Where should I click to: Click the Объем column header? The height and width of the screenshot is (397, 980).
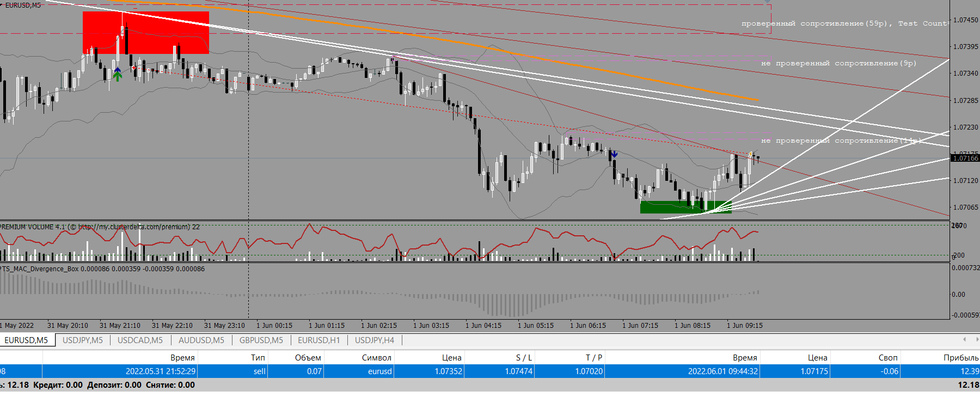tap(308, 358)
